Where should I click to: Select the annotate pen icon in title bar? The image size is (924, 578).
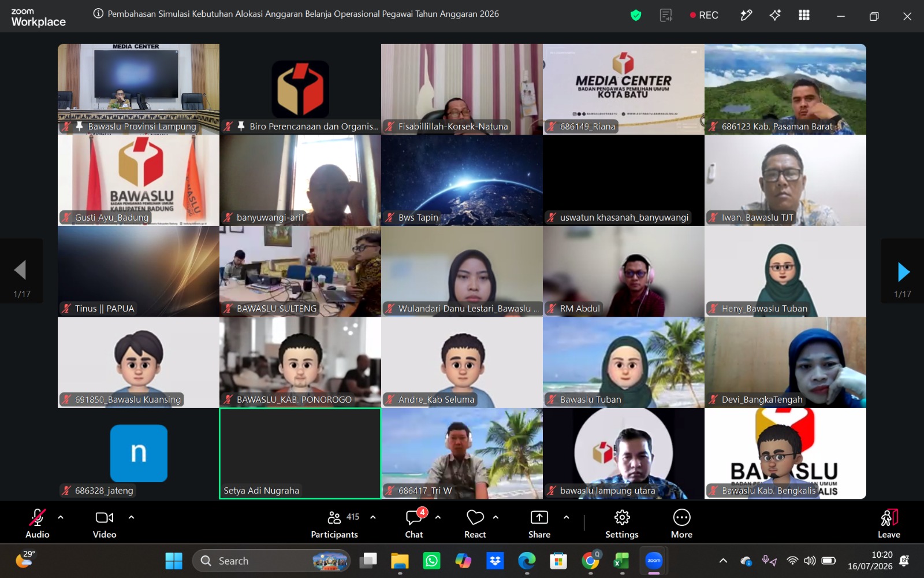click(x=746, y=16)
